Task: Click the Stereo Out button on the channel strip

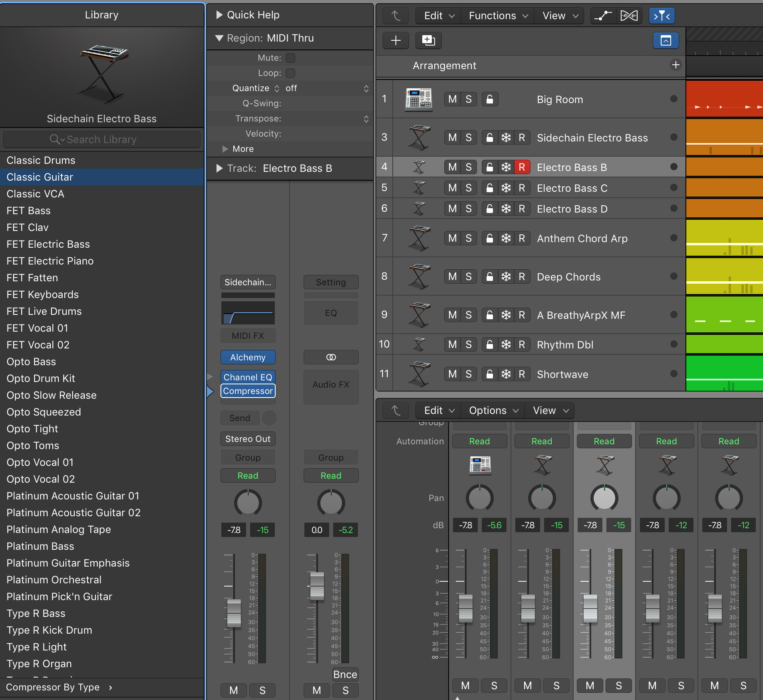Action: tap(248, 438)
